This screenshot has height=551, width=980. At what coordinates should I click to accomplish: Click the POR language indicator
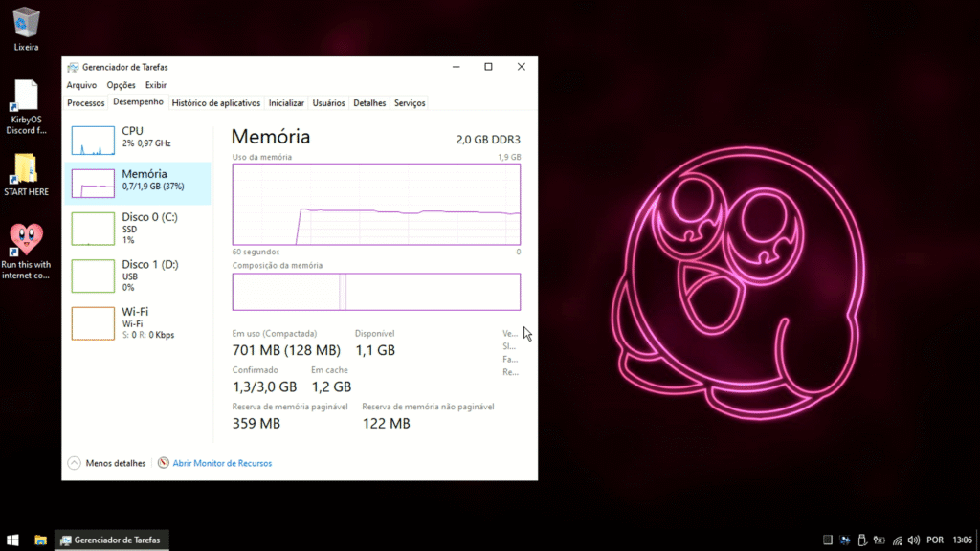tap(935, 540)
